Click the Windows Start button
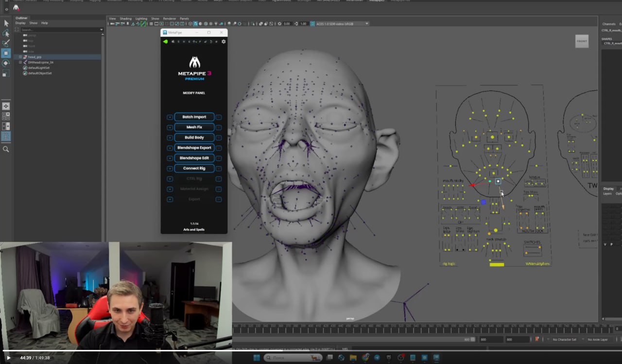 click(x=257, y=358)
